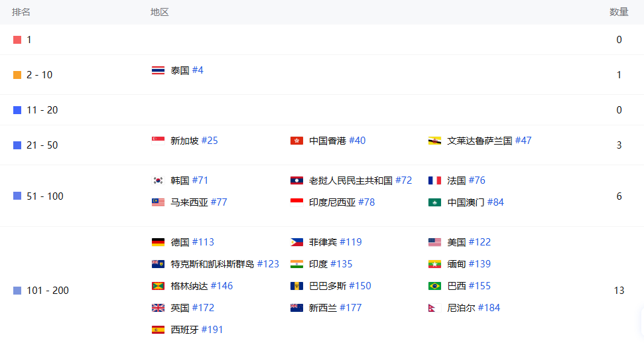
Task: Click the Brunei flag next to 文莱达鲁萨兰国
Action: coord(434,141)
